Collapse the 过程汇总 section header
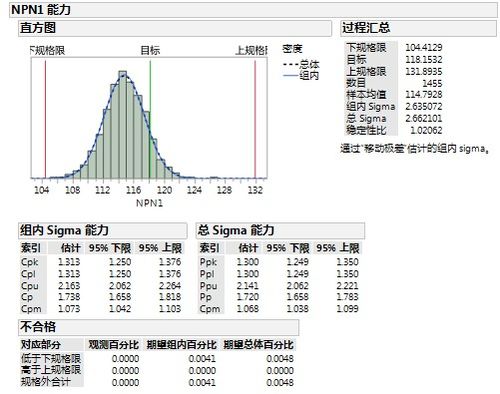 418,28
